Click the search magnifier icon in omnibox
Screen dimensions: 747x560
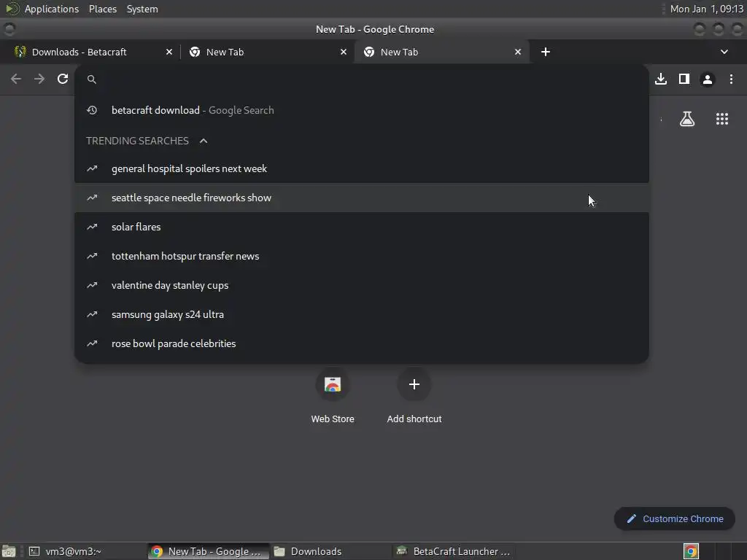tap(92, 79)
